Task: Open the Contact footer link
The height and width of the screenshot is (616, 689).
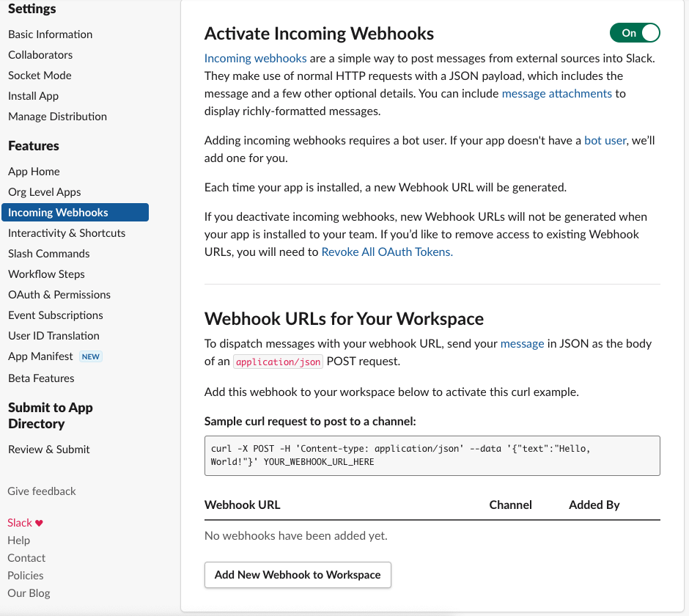Action: [x=26, y=558]
